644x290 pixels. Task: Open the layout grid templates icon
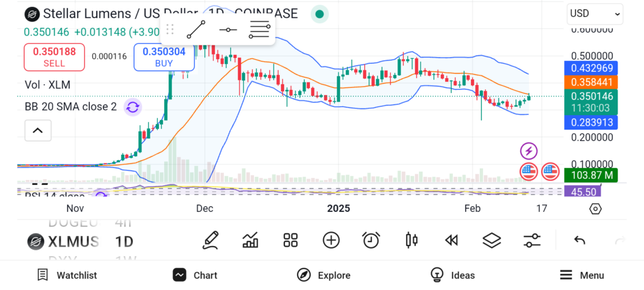pos(290,240)
